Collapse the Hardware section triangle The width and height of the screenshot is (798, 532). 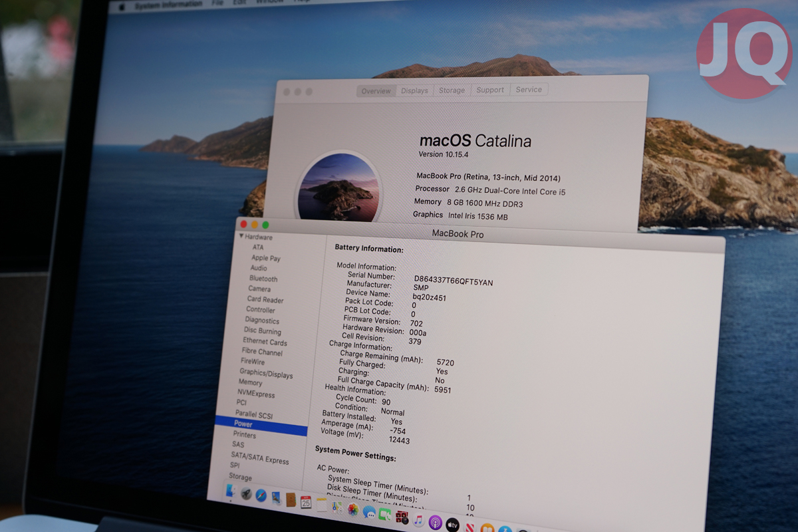241,236
